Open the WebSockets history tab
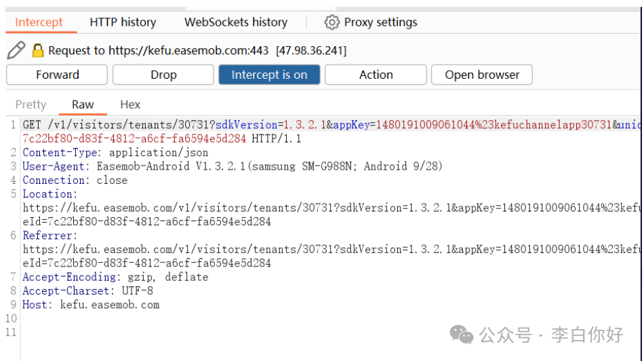Viewport: 644px width, 361px height. pos(236,22)
